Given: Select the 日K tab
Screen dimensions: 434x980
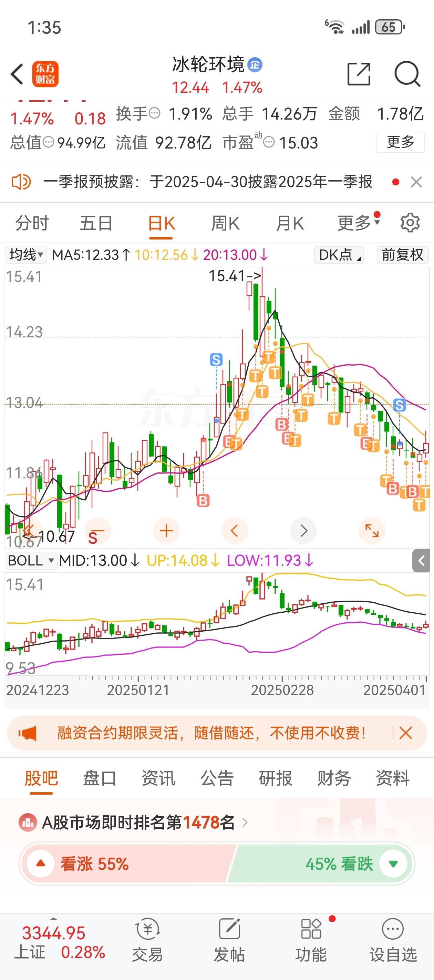Looking at the screenshot, I should pos(161,223).
